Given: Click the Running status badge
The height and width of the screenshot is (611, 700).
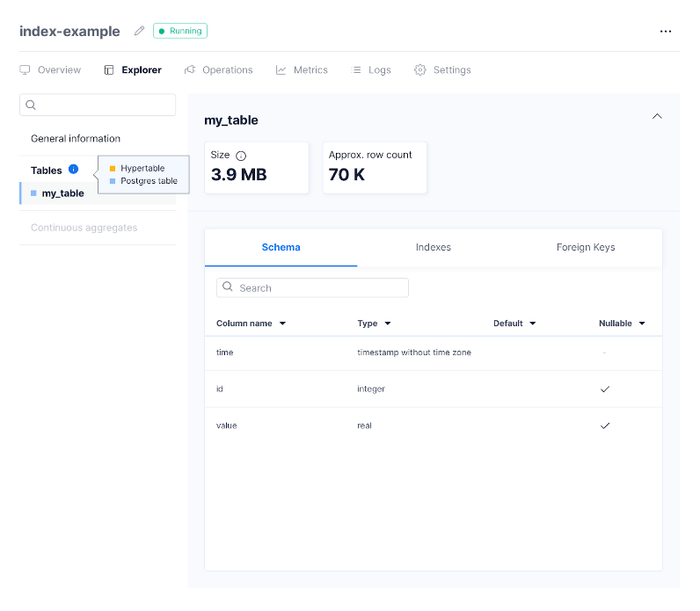Looking at the screenshot, I should 180,31.
